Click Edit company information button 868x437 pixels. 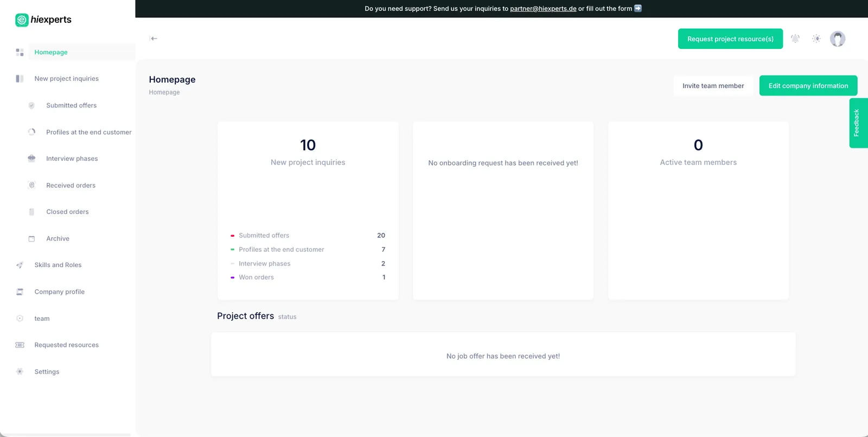point(808,86)
